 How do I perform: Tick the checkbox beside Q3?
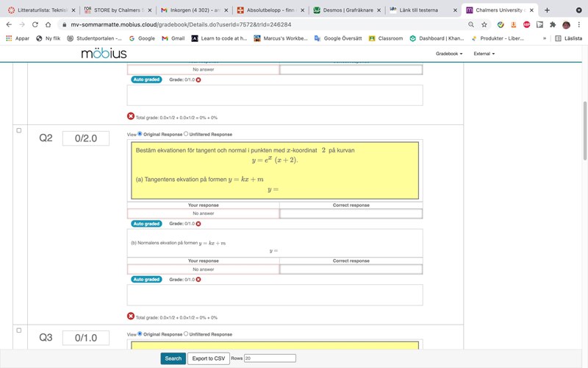(x=19, y=330)
